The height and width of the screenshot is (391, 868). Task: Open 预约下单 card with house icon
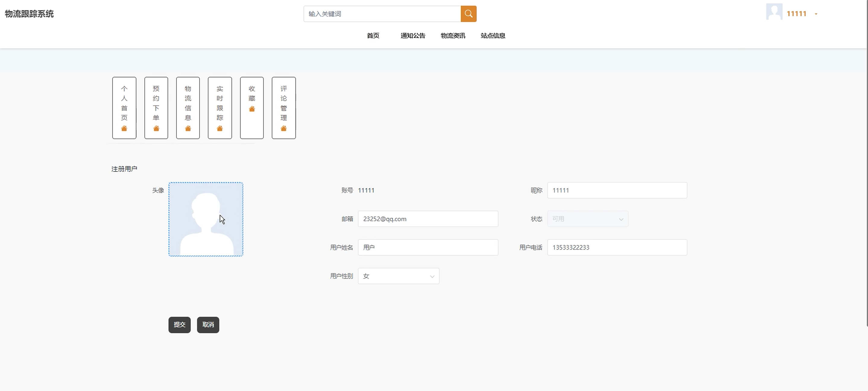point(156,108)
